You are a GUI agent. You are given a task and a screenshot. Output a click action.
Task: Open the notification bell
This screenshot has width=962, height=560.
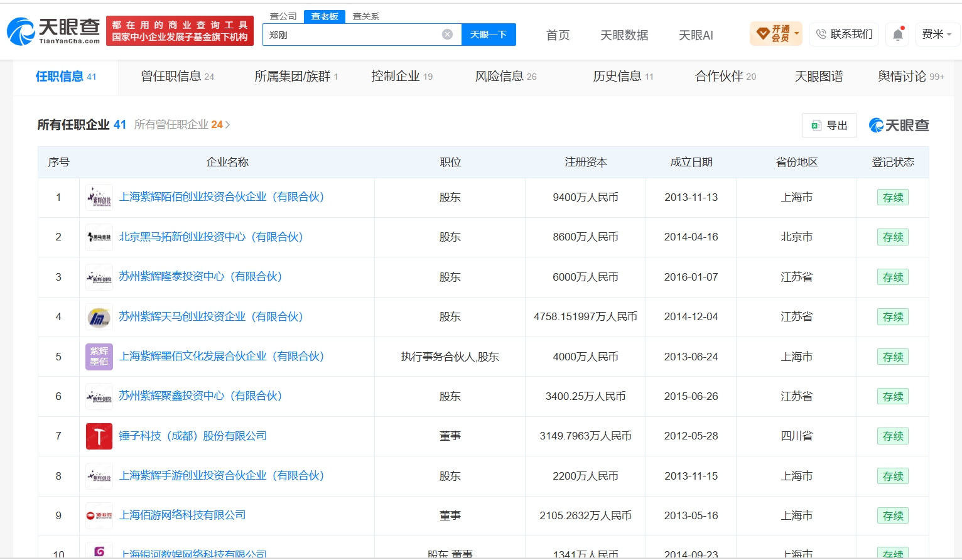(x=898, y=34)
